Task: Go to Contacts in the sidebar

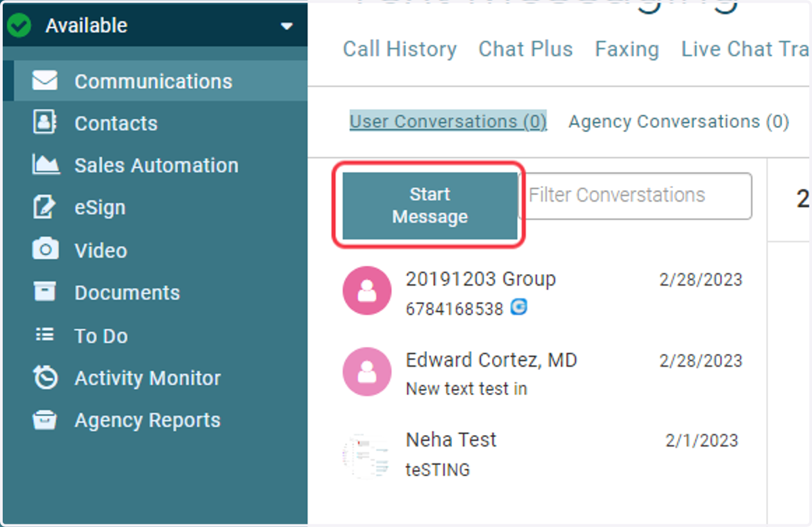Action: [x=116, y=123]
